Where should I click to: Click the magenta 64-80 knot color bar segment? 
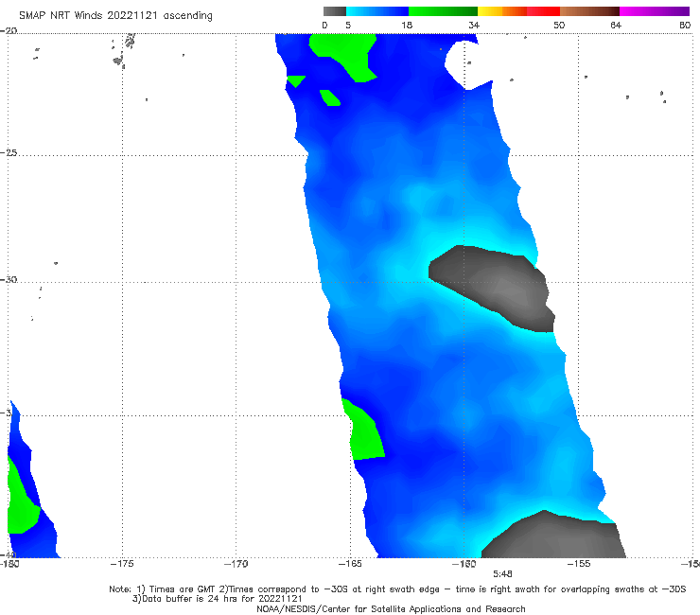point(655,11)
